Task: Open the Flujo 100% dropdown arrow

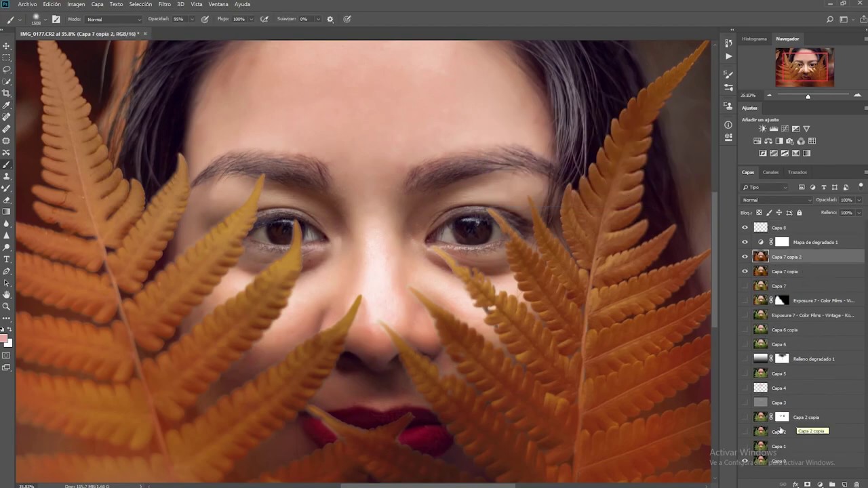Action: pyautogui.click(x=252, y=19)
